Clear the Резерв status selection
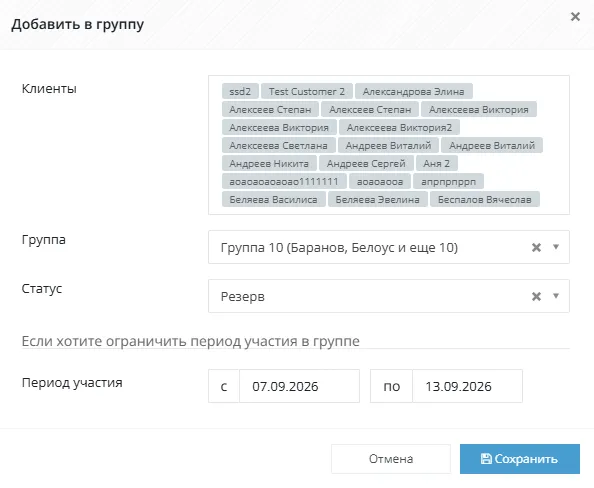Viewport: 594px width, 488px height. [536, 296]
